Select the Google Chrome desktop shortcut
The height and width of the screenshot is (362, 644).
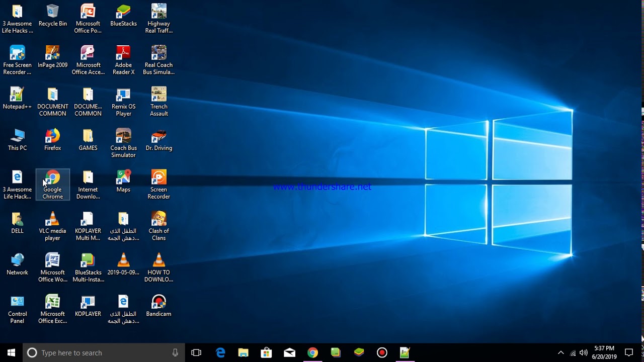tap(52, 185)
